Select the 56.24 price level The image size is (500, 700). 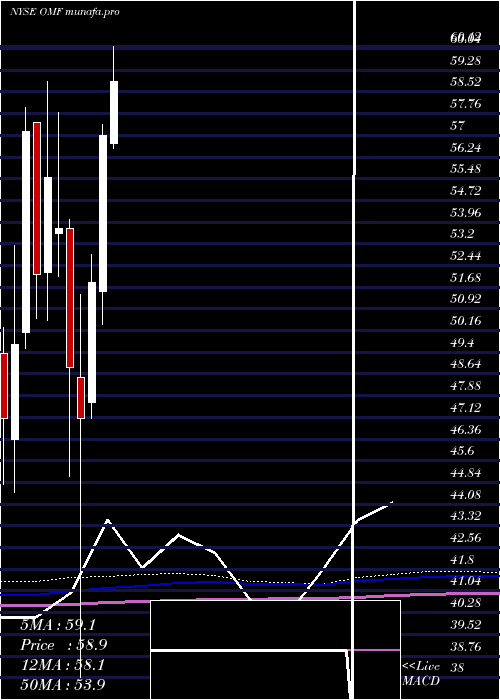click(465, 147)
